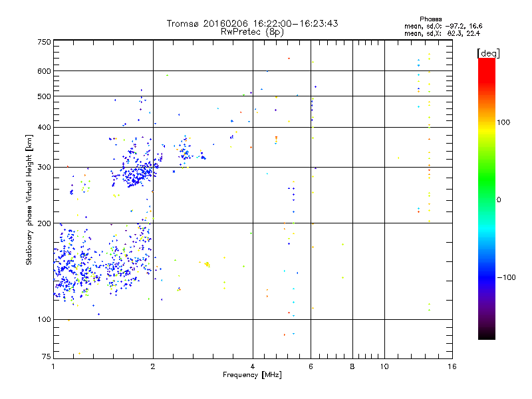Screen dimensions: 532x399
Task: Click the y-axis label 'Stationary phase Virtual Height [km]'
Action: [29, 199]
